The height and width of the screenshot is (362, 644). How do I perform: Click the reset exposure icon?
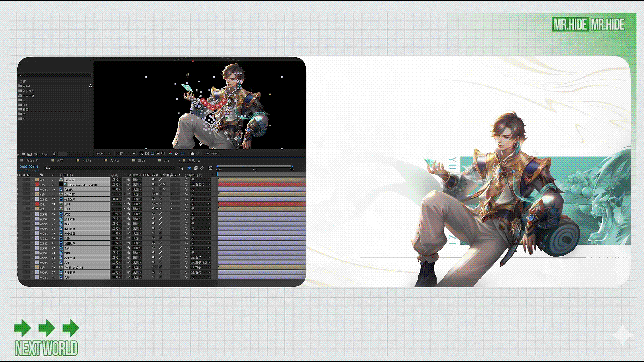point(176,153)
